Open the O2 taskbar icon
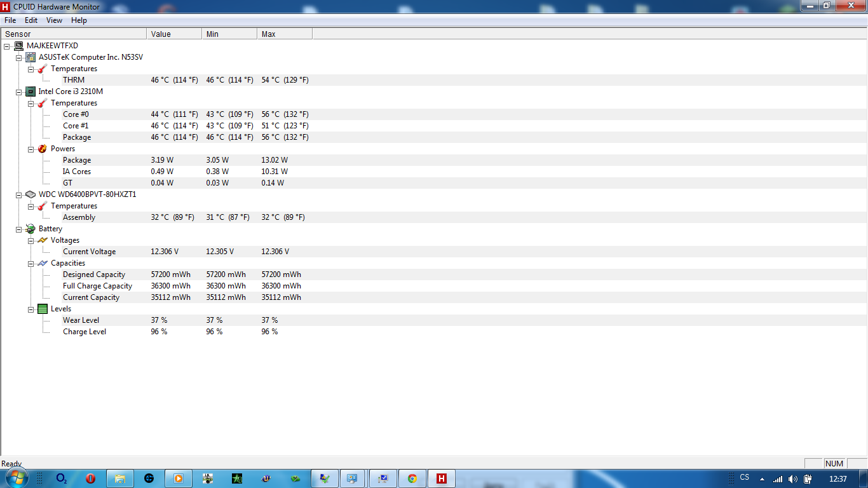 coord(62,478)
